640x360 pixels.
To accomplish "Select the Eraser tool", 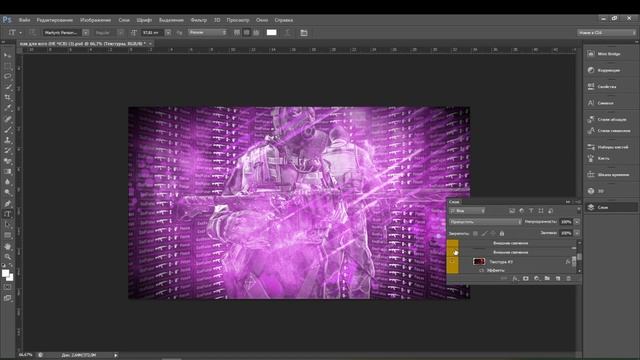I will (7, 162).
